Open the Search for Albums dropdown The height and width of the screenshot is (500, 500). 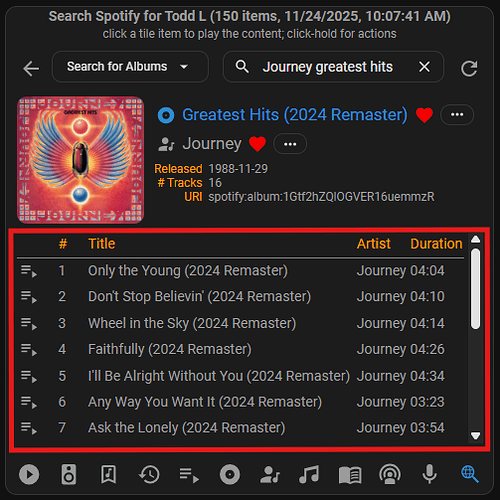pyautogui.click(x=130, y=67)
